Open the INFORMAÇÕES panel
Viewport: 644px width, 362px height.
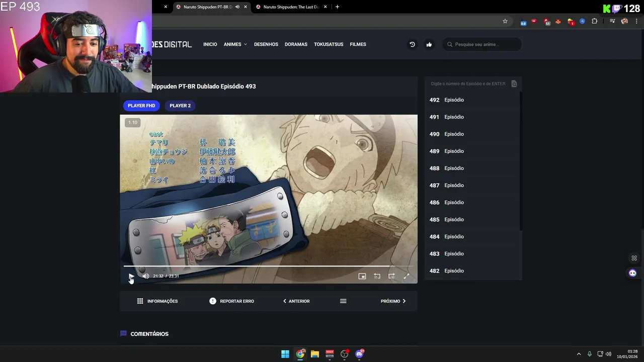pyautogui.click(x=157, y=301)
